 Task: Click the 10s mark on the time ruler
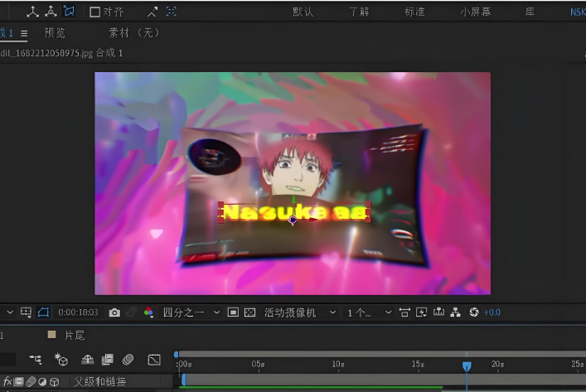pos(338,365)
